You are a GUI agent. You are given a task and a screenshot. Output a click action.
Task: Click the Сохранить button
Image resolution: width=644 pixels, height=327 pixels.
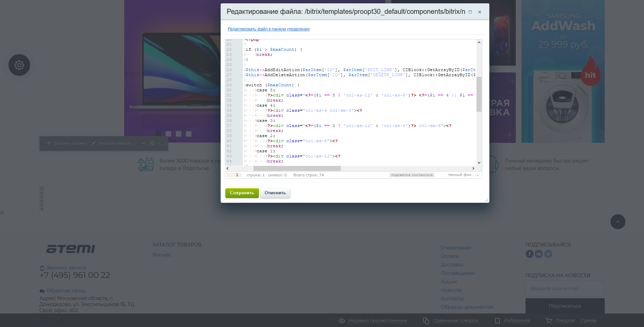242,193
